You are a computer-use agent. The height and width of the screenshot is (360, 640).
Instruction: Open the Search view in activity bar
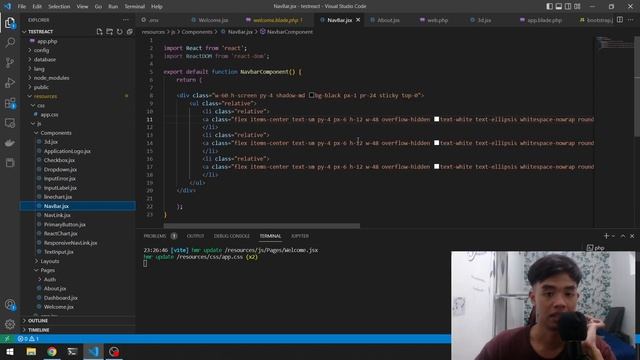pos(10,42)
